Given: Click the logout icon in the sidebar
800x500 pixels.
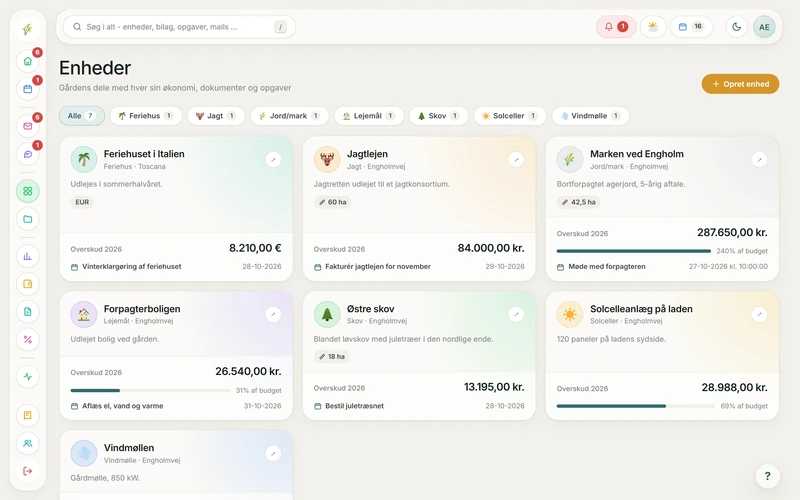Looking at the screenshot, I should (x=28, y=471).
